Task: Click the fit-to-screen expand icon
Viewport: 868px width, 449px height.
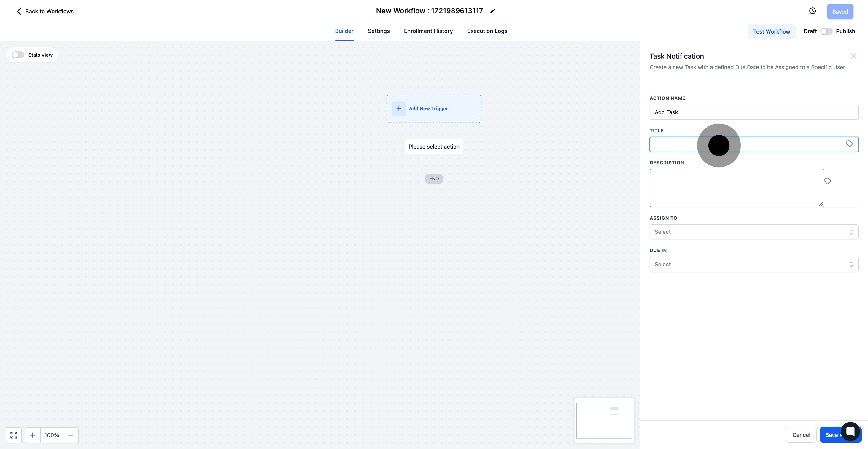Action: pyautogui.click(x=14, y=435)
